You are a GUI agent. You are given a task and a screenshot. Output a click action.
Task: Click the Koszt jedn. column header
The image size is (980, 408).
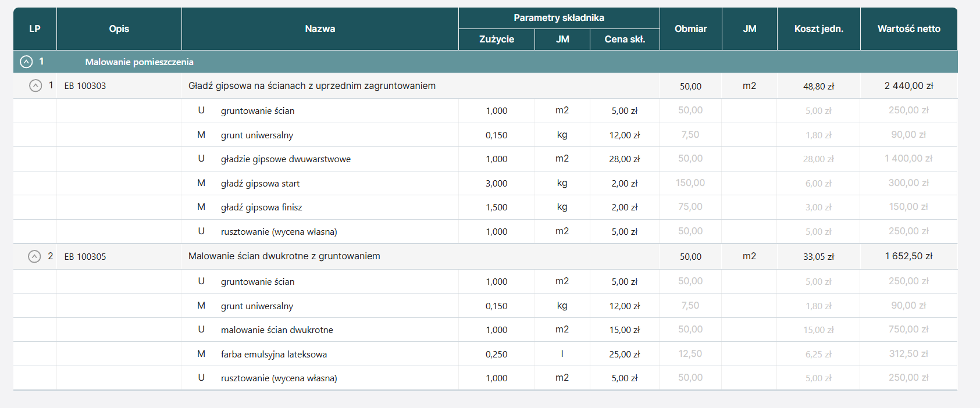pos(818,28)
